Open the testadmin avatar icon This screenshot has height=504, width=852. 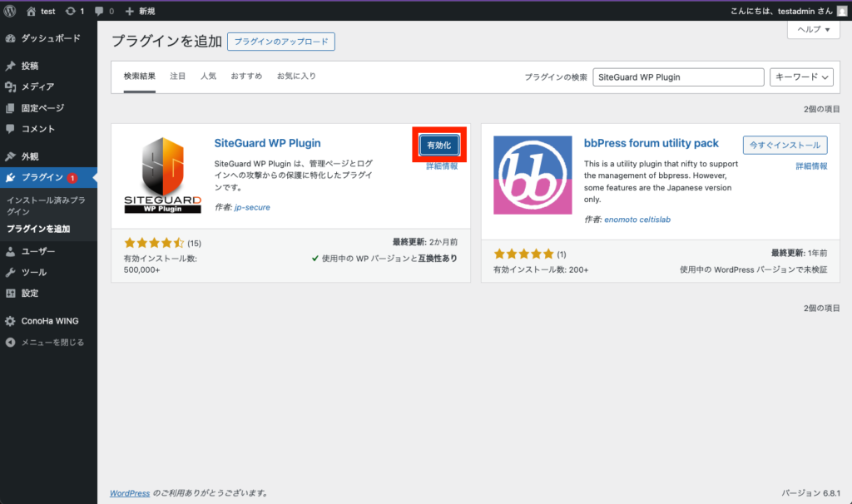point(842,11)
